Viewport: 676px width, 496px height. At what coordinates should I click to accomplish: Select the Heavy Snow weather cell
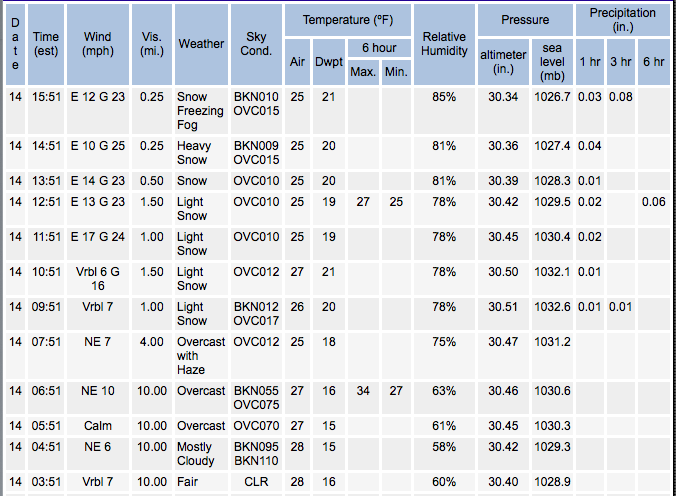(193, 153)
